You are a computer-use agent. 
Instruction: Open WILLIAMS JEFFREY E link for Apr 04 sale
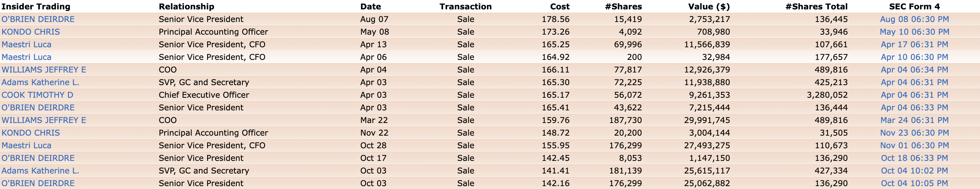point(44,70)
